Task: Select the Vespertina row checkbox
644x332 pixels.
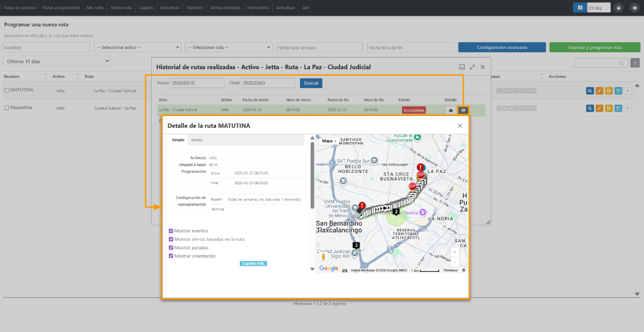Action: [6, 107]
